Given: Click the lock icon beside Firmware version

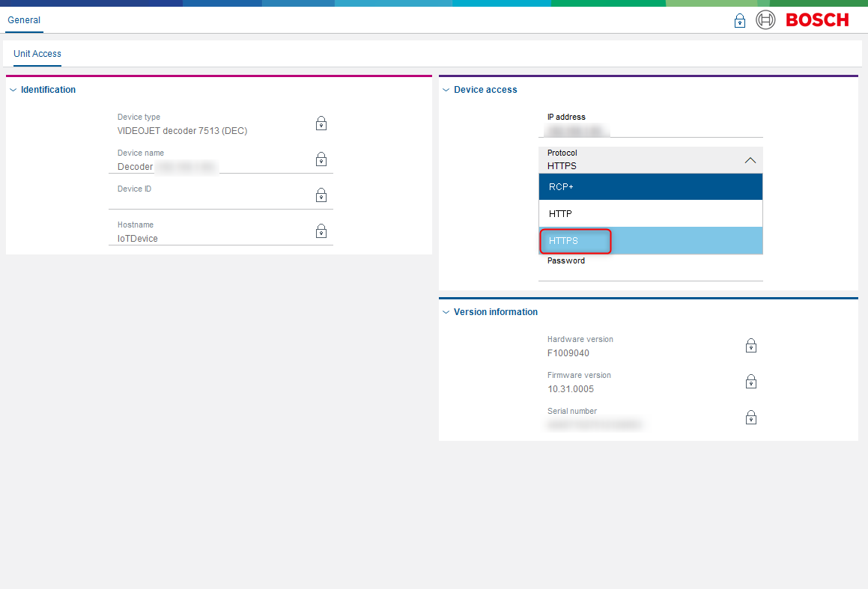Looking at the screenshot, I should pyautogui.click(x=750, y=382).
